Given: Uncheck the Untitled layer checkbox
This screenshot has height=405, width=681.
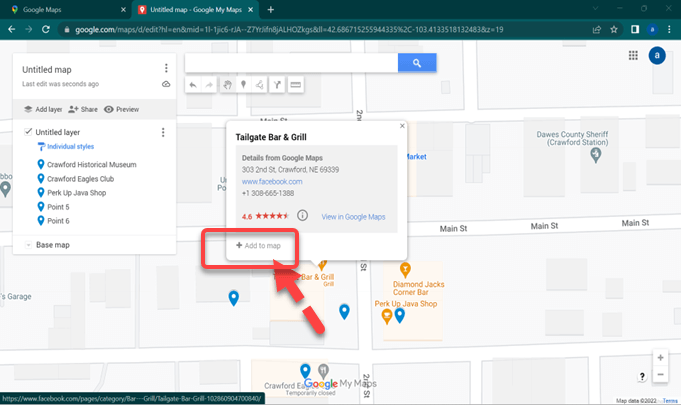Looking at the screenshot, I should pyautogui.click(x=28, y=132).
